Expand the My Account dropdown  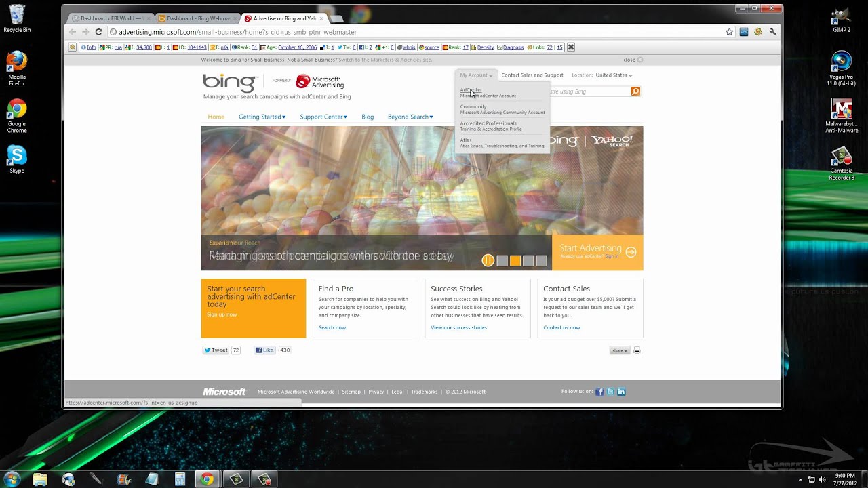click(x=476, y=75)
